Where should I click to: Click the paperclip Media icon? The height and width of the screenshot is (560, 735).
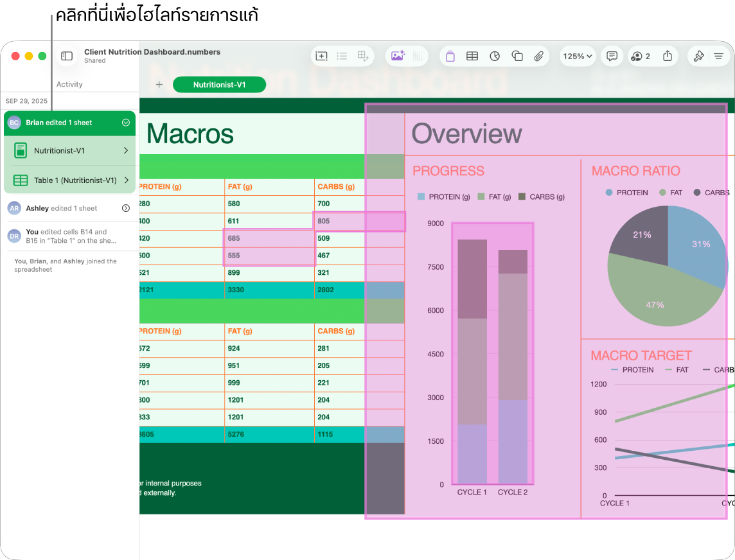[x=539, y=57]
